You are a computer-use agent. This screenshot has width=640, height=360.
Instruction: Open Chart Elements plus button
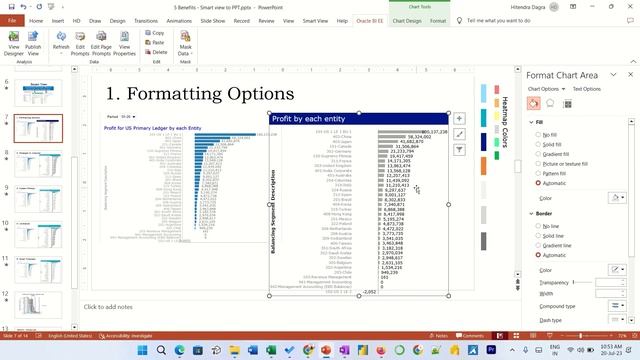click(459, 118)
